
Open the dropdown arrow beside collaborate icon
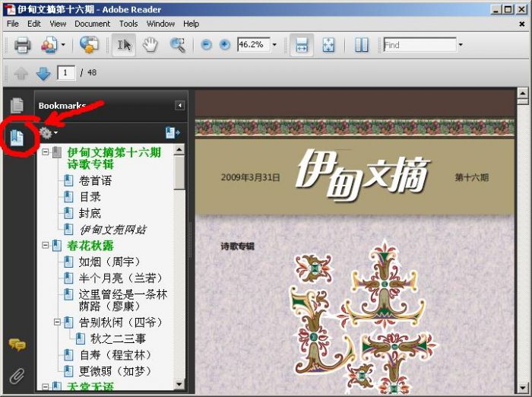pos(63,45)
